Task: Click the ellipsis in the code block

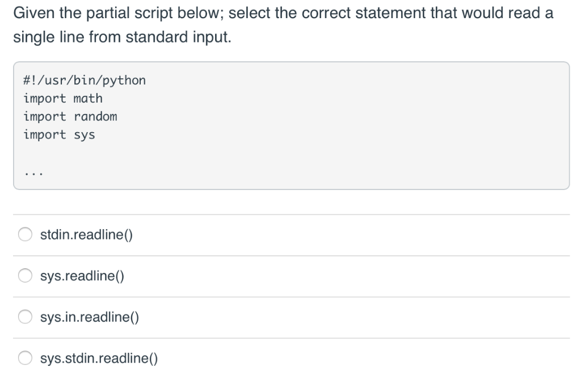Action: [33, 173]
